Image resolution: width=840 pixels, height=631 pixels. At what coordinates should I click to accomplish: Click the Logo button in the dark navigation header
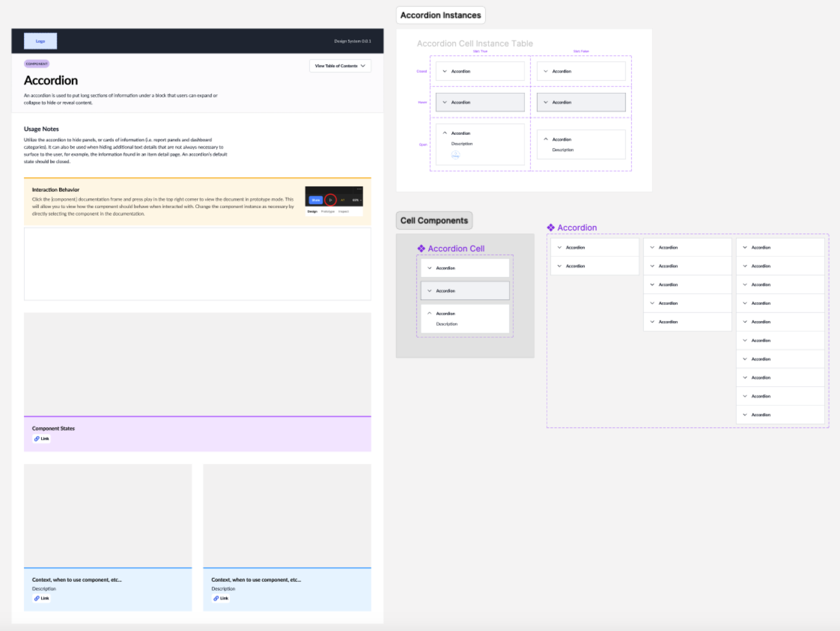point(40,41)
